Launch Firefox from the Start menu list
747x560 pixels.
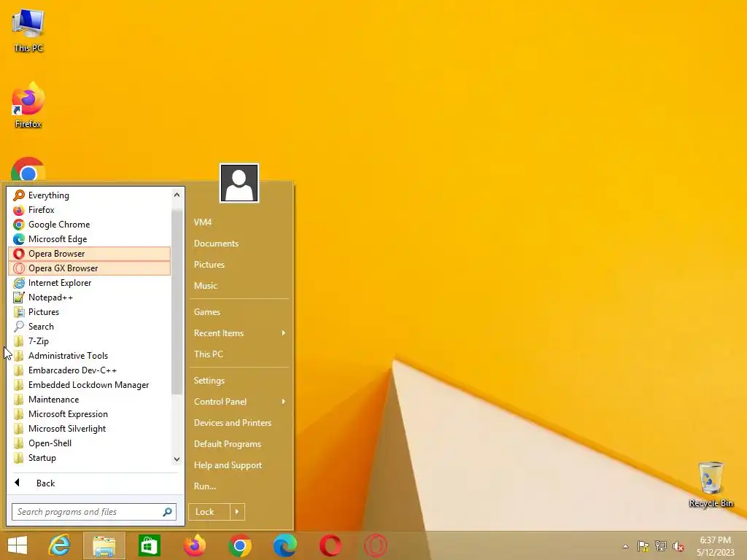point(89,210)
